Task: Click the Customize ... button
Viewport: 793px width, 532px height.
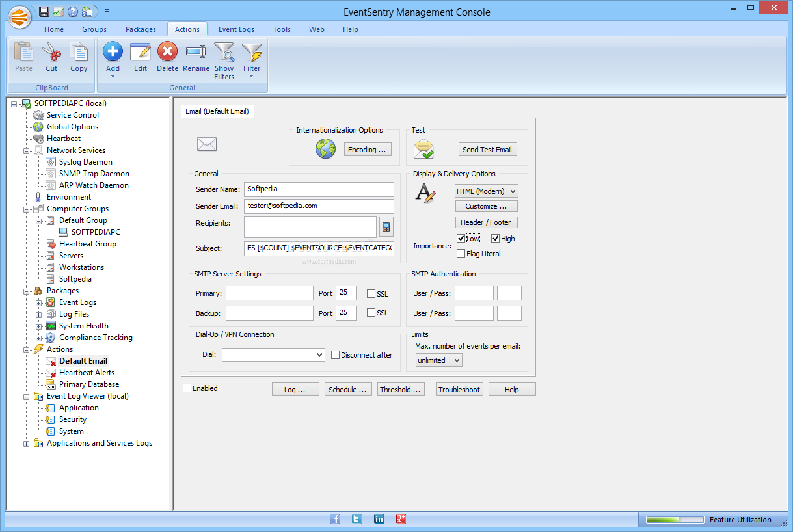Action: pos(487,206)
